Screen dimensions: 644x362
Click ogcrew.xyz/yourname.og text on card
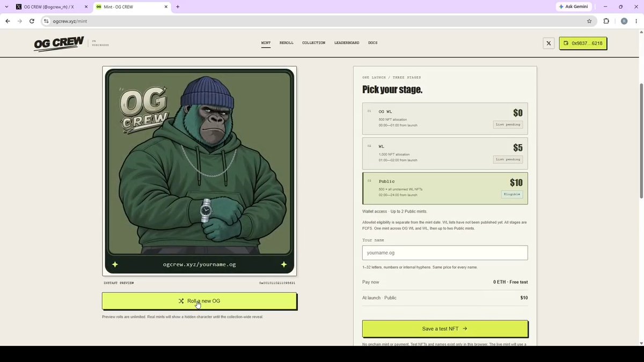tap(200, 264)
